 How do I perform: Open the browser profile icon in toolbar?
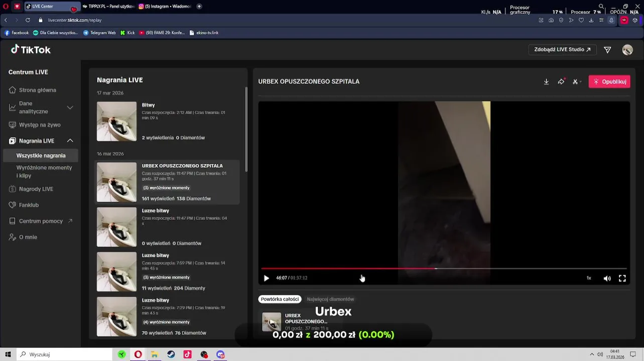point(611,20)
